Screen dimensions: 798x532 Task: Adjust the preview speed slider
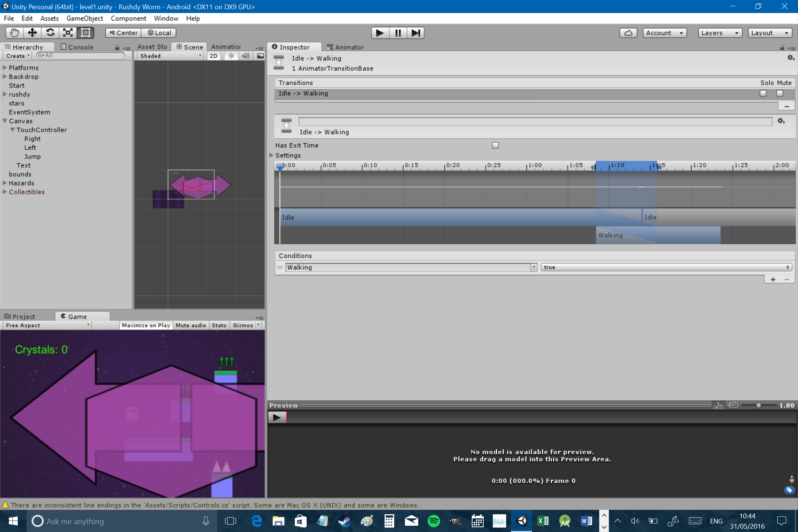point(758,405)
